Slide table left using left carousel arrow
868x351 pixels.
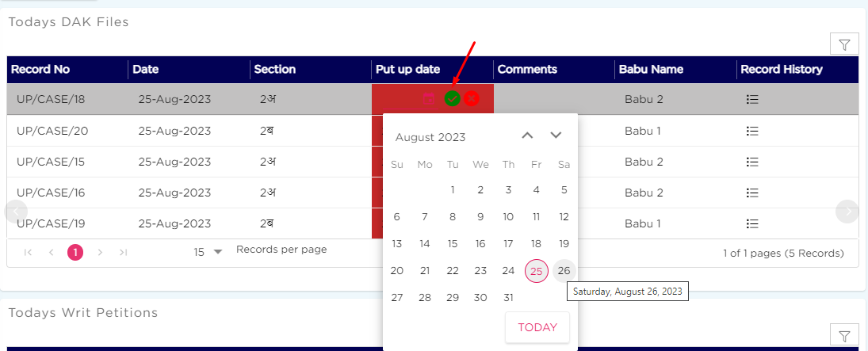click(16, 211)
